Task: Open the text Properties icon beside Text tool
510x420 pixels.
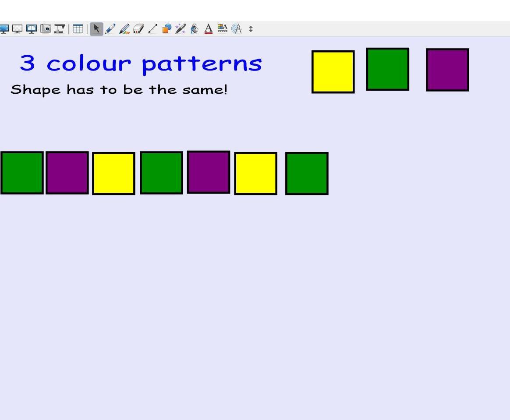Action: click(x=223, y=29)
